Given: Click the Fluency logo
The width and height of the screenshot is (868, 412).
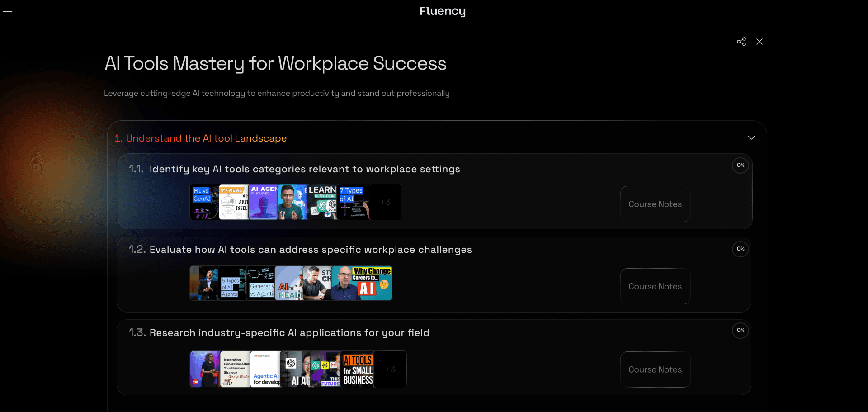Looking at the screenshot, I should [x=443, y=11].
